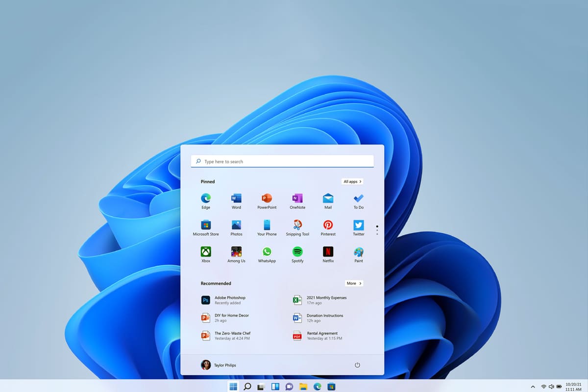
Task: Open Edge browser on the taskbar
Action: [317, 386]
